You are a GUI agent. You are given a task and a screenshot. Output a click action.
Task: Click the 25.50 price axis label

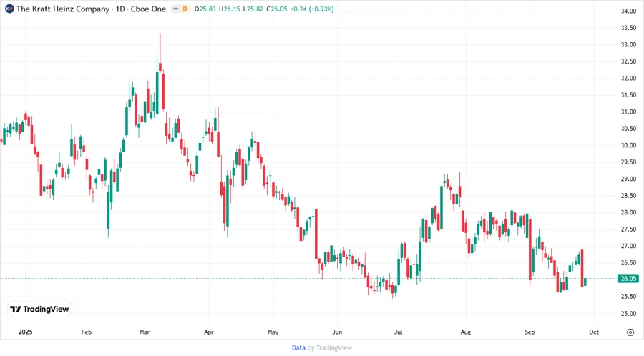(x=628, y=297)
